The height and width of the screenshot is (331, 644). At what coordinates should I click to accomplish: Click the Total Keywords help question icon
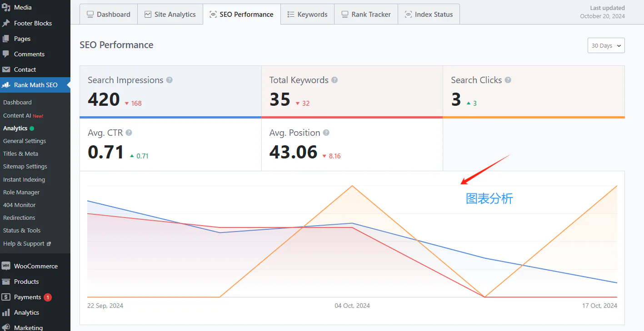(334, 80)
